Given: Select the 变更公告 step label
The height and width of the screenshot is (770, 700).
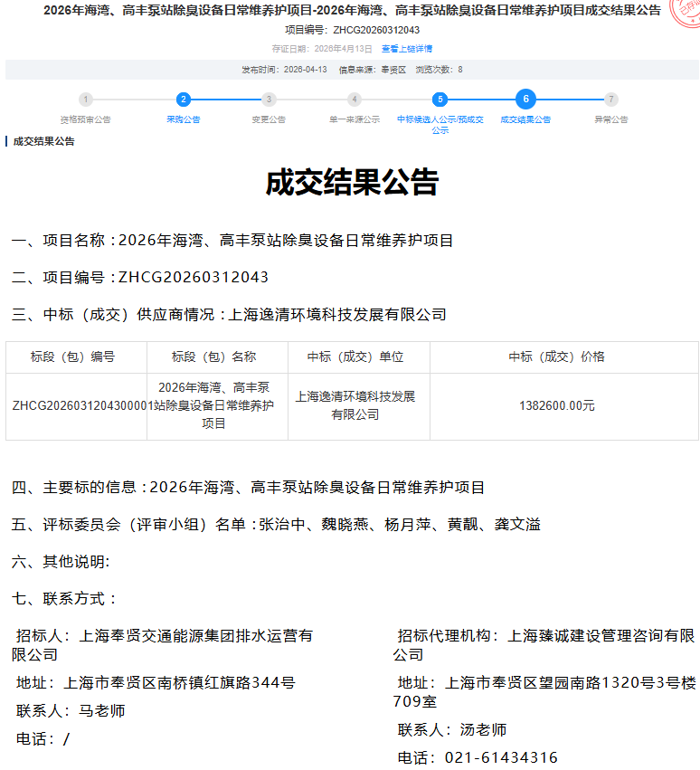Looking at the screenshot, I should click(269, 119).
